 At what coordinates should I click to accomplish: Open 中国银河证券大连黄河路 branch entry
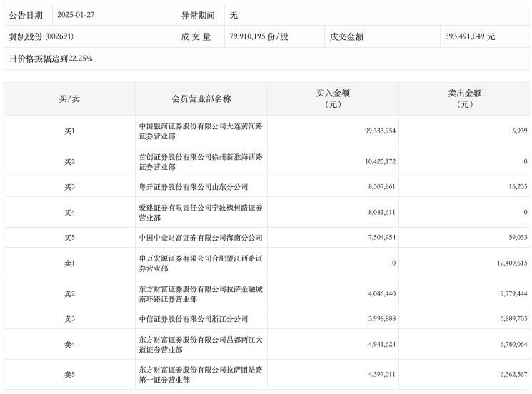tap(201, 131)
